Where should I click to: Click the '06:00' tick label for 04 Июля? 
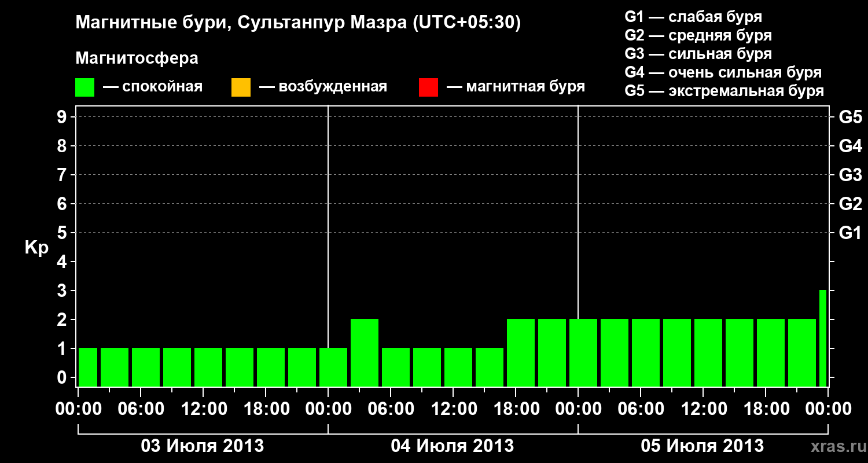pyautogui.click(x=391, y=409)
